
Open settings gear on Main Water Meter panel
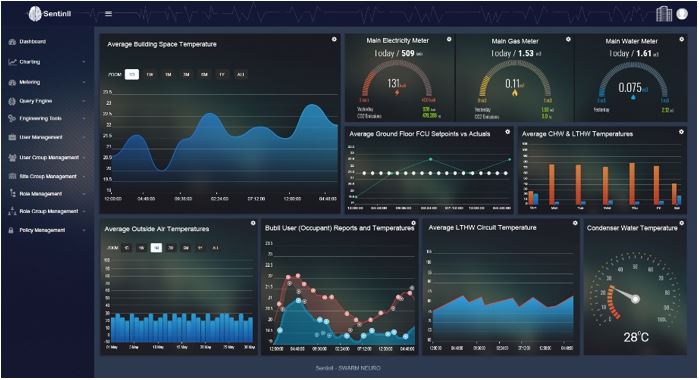pos(682,39)
